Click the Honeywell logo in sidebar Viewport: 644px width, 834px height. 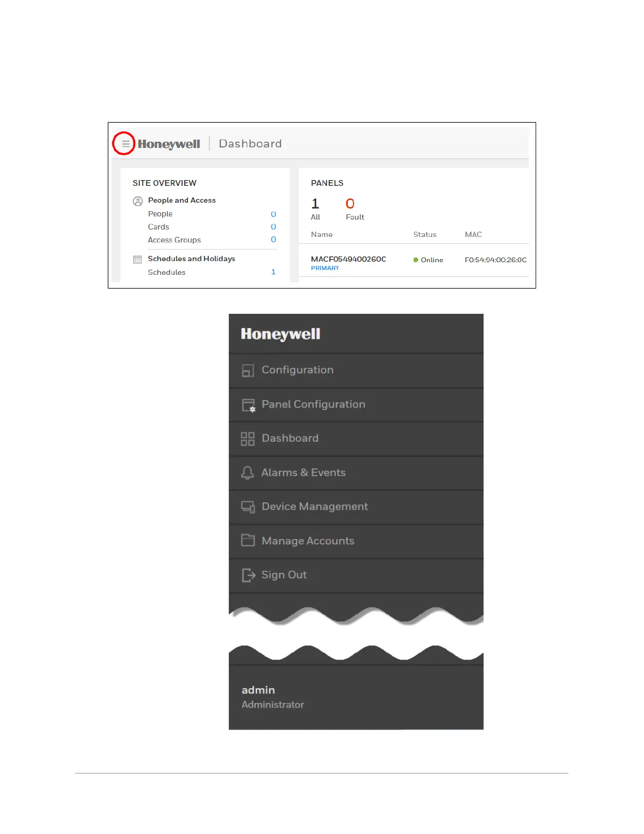click(x=280, y=334)
